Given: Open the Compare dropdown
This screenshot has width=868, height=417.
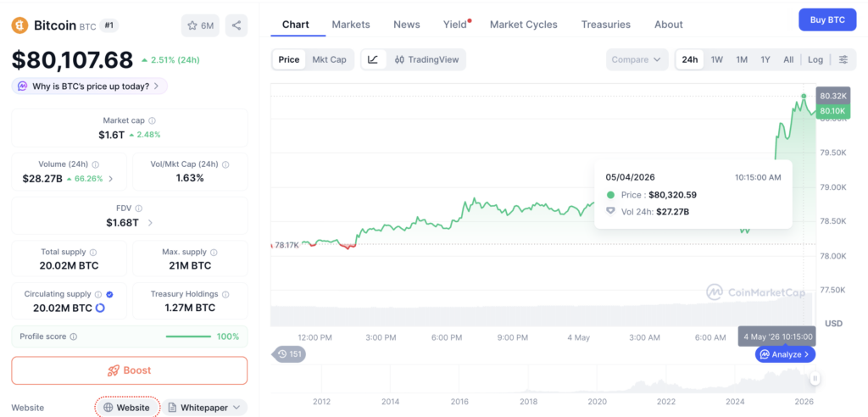Looking at the screenshot, I should pyautogui.click(x=637, y=60).
